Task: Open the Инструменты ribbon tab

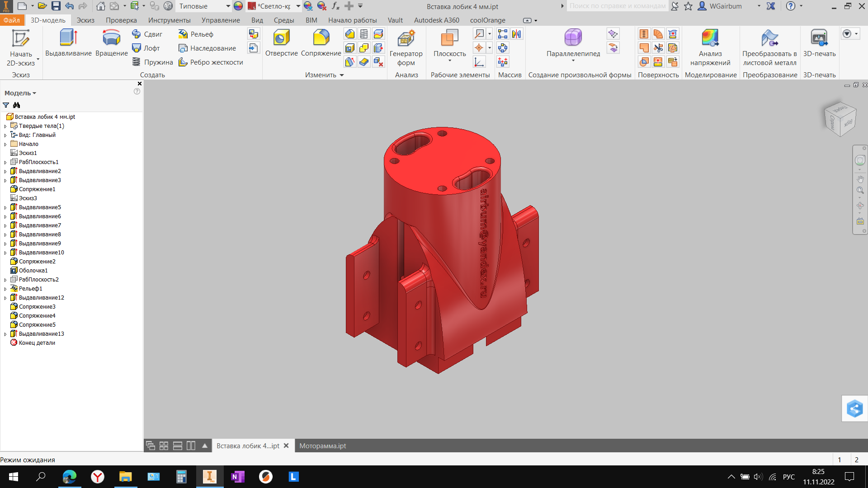Action: point(169,20)
